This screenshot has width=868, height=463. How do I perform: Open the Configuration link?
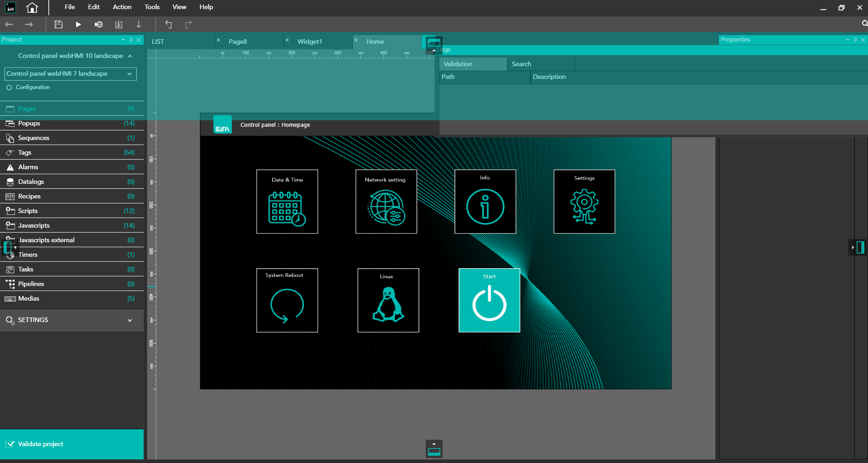(33, 87)
